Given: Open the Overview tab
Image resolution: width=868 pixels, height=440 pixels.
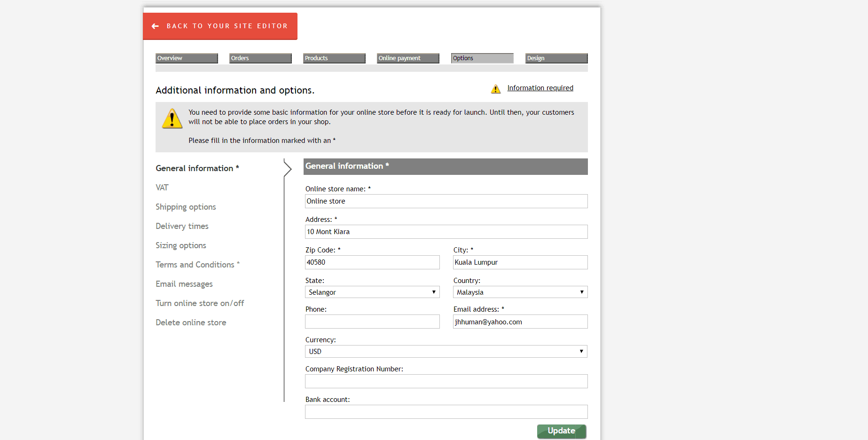Looking at the screenshot, I should (187, 58).
